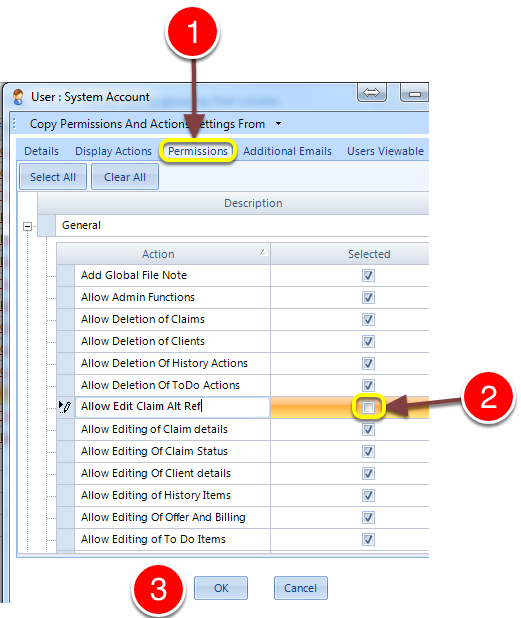Confirm changes with the OK button
Viewport: 521px width, 618px height.
coord(221,588)
